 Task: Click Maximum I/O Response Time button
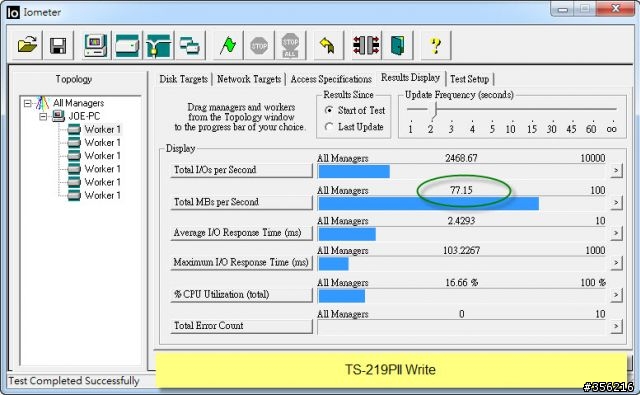click(241, 262)
